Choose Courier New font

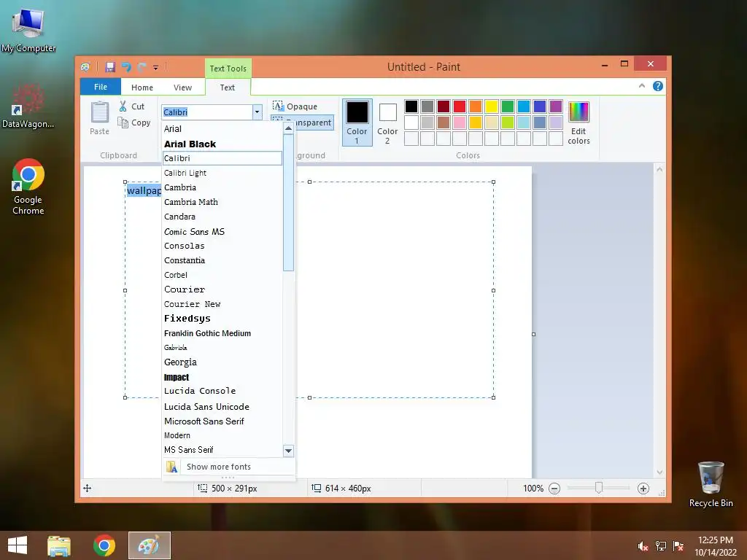222,304
